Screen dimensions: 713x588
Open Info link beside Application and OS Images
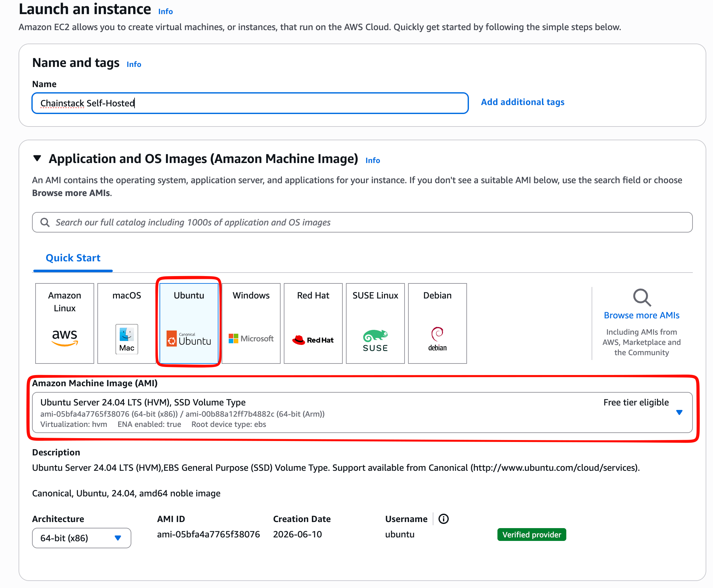tap(373, 160)
